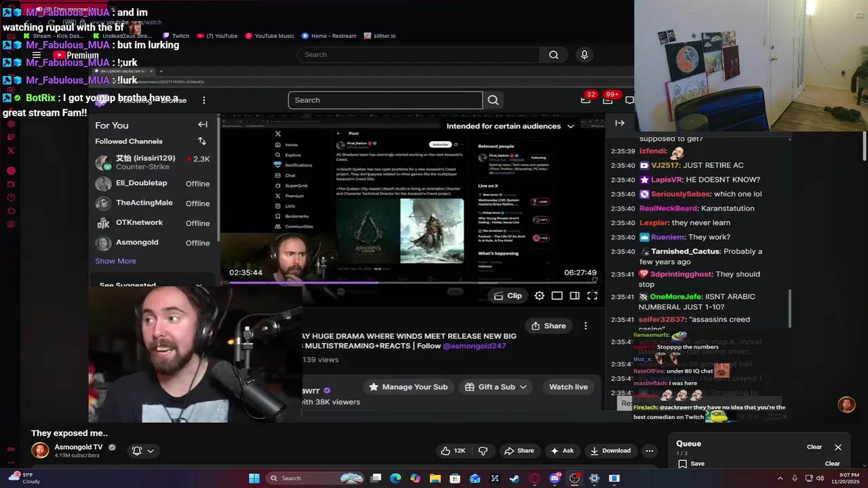
Task: Open the (7) YouTube bookmark
Action: point(217,36)
